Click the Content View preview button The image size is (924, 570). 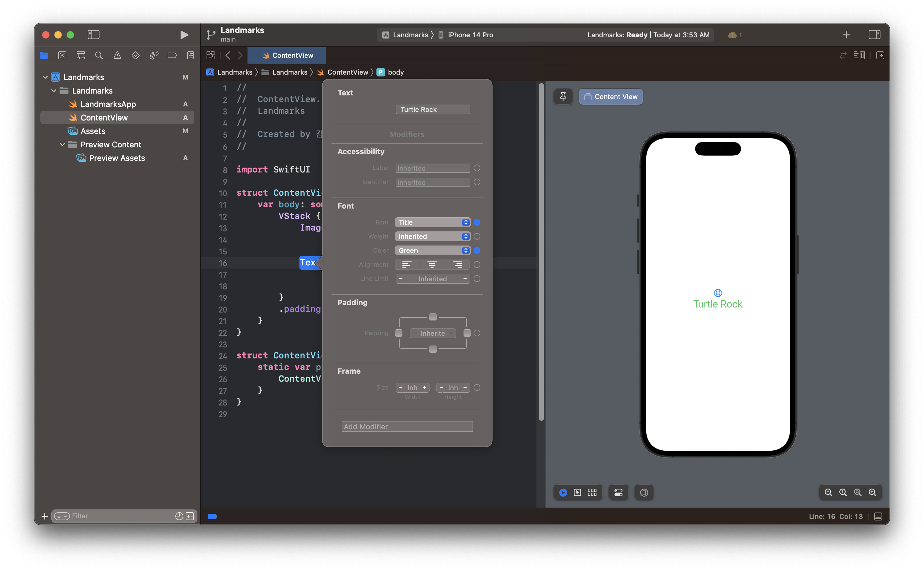pos(610,97)
